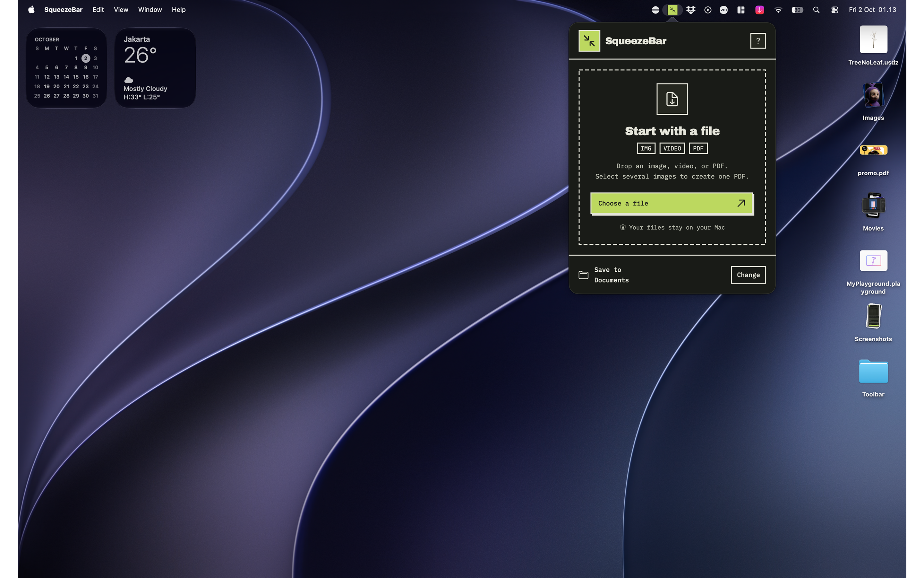Click the window layout grid menu bar icon
Screen dimensions: 924x578
[x=741, y=10]
